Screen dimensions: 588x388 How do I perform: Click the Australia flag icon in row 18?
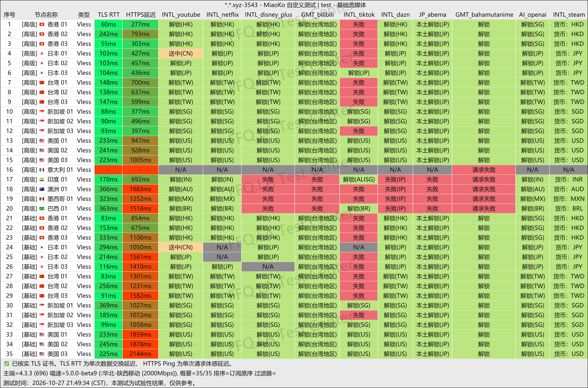[x=42, y=189]
